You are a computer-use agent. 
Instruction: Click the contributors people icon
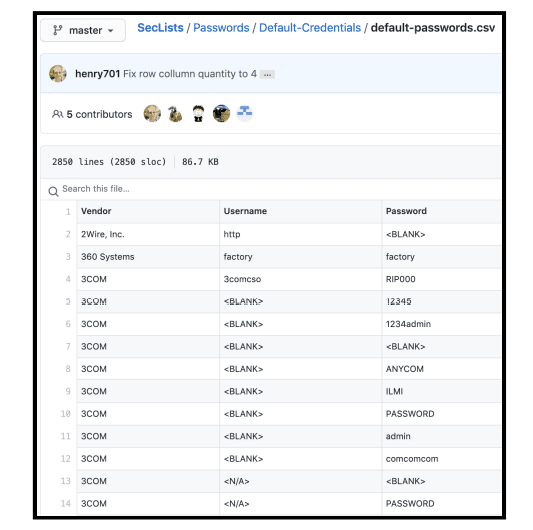[x=57, y=114]
